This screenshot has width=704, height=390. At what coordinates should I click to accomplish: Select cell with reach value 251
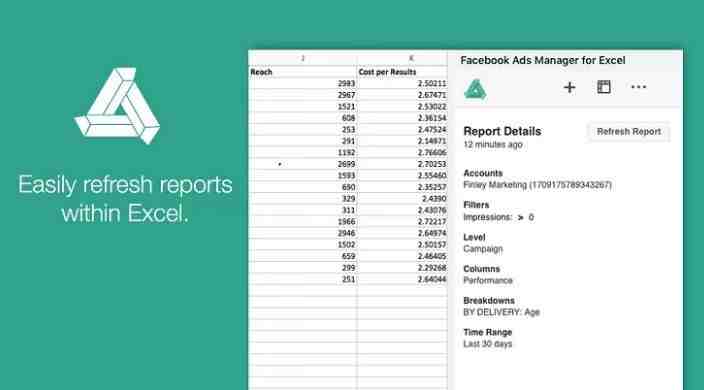tap(303, 279)
